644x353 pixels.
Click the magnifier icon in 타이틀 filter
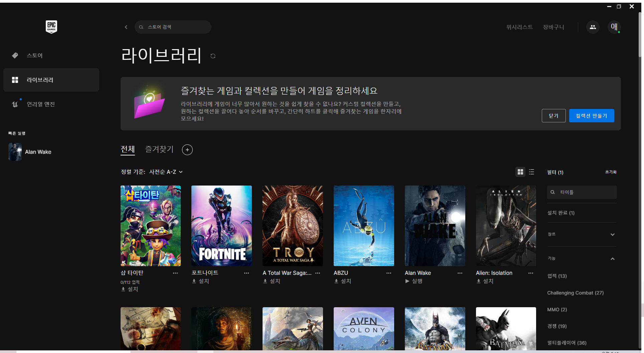pyautogui.click(x=553, y=192)
